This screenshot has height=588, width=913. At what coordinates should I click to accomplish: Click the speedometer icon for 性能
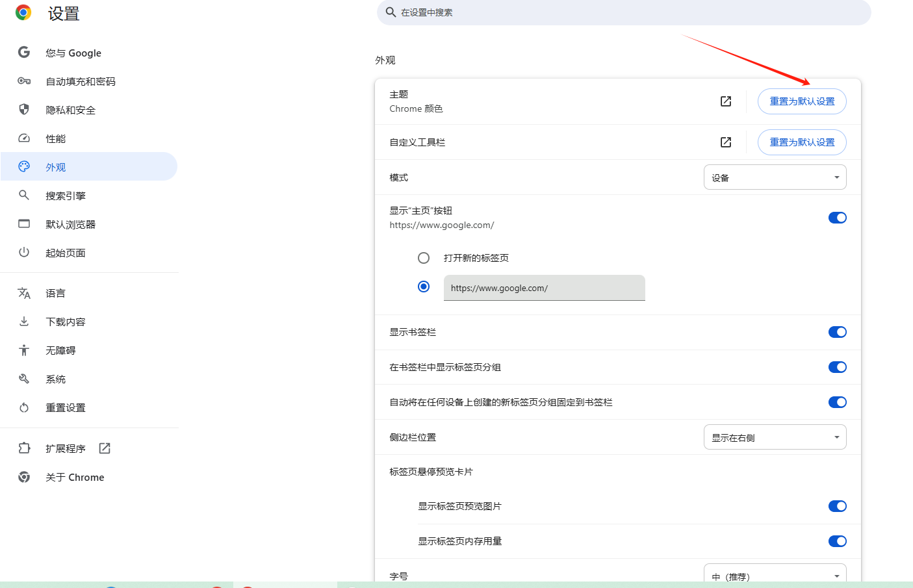coord(24,138)
